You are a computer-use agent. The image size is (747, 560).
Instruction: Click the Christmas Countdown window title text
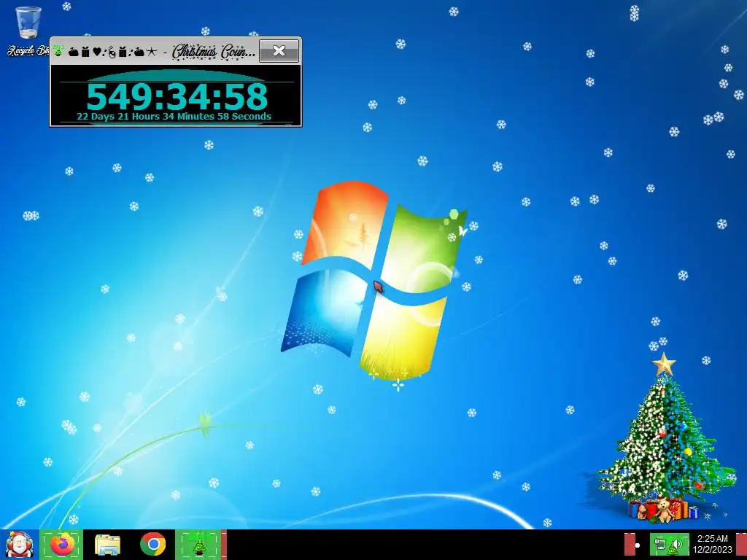coord(214,52)
